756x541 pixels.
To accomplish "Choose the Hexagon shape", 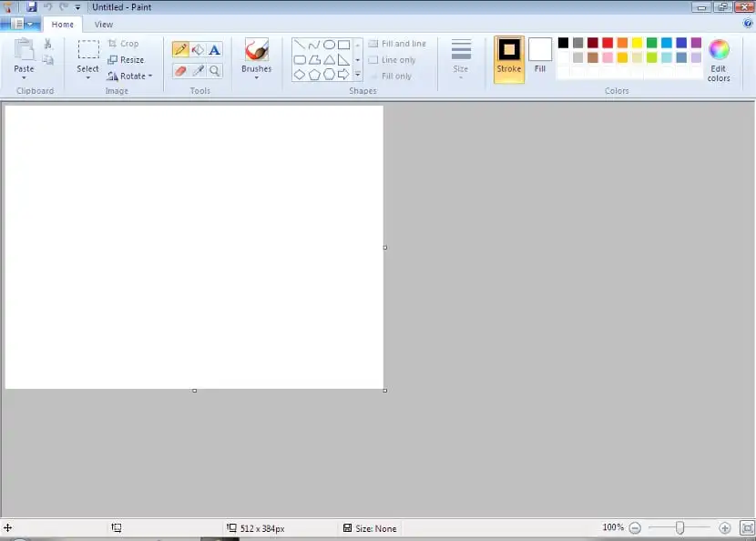I will click(329, 75).
